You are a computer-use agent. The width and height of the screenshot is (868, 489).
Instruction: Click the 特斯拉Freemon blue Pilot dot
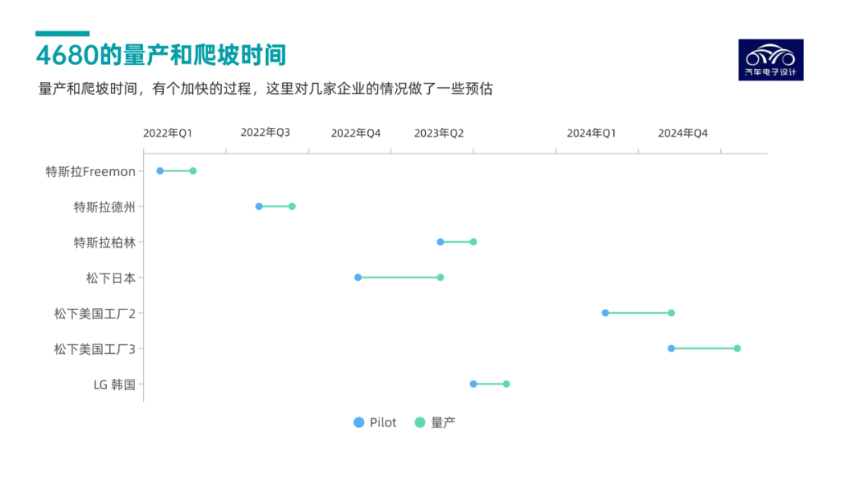(x=160, y=171)
